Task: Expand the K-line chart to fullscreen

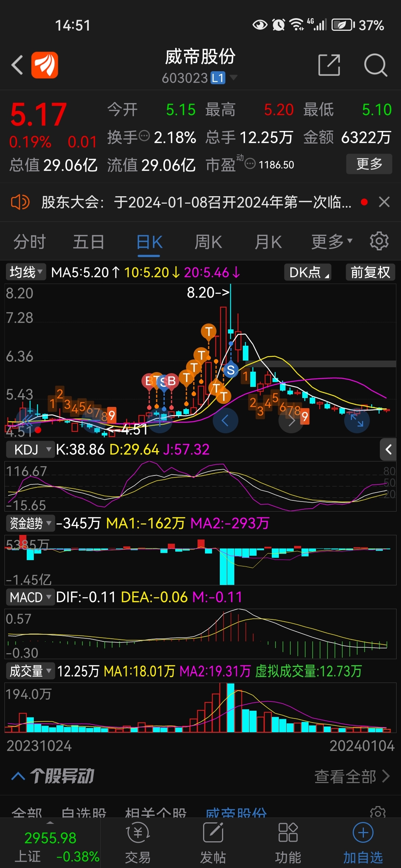Action: pos(357,420)
